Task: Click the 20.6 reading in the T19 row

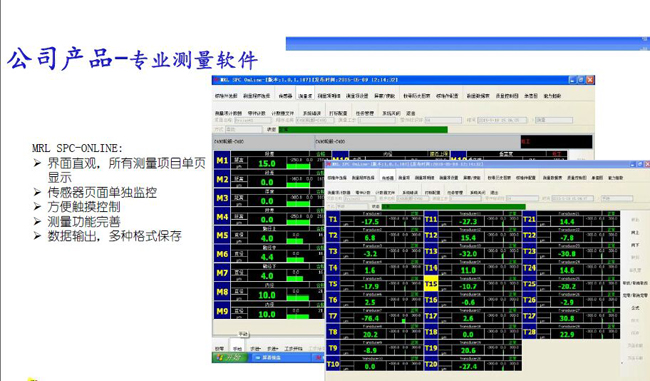Action: coord(468,351)
